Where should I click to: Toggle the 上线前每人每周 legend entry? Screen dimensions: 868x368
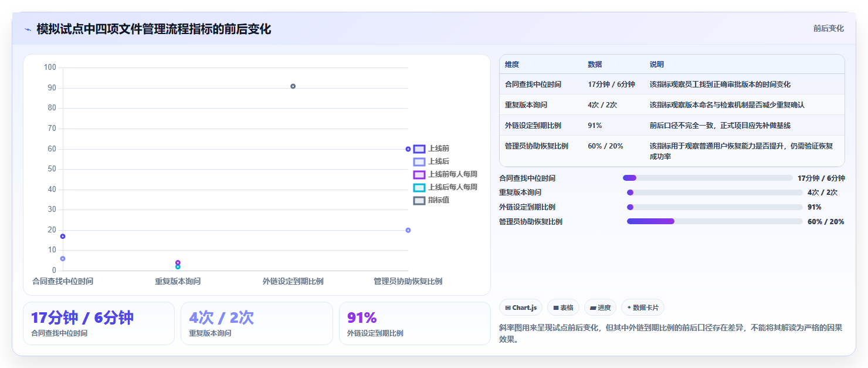tap(445, 174)
